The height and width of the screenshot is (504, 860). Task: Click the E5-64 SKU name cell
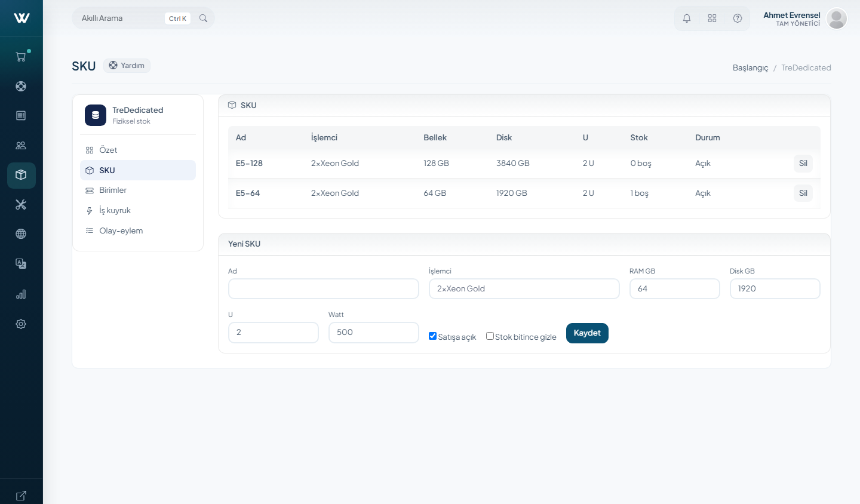[248, 193]
